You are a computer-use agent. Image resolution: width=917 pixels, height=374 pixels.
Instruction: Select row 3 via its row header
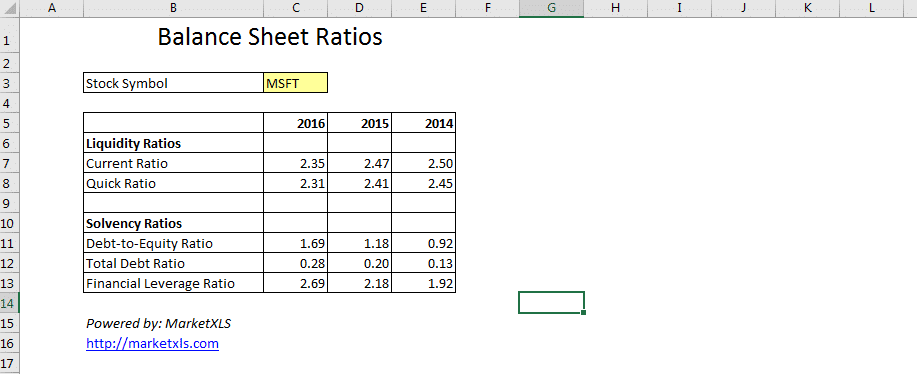click(9, 83)
